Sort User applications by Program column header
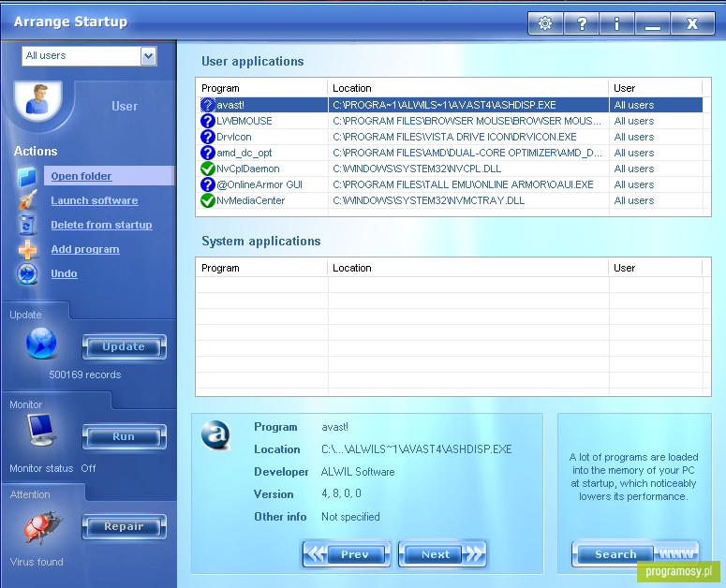This screenshot has width=726, height=588. pos(262,88)
